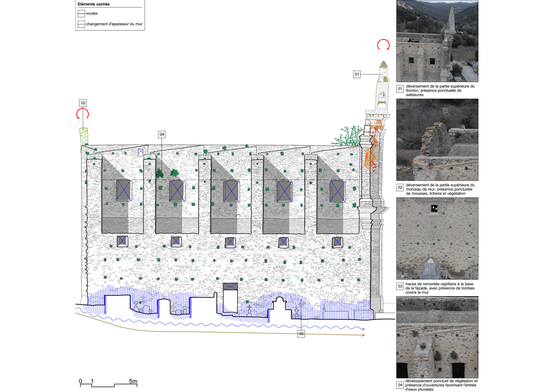The image size is (554, 392).
Task: Click the changement d'epaisseur du mur legend box
Action: [x=81, y=24]
